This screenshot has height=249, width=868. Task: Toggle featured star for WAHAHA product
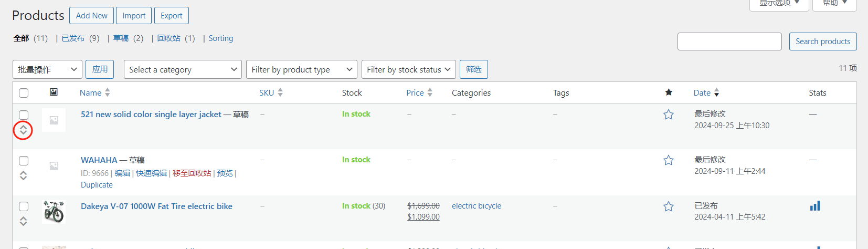pyautogui.click(x=669, y=160)
